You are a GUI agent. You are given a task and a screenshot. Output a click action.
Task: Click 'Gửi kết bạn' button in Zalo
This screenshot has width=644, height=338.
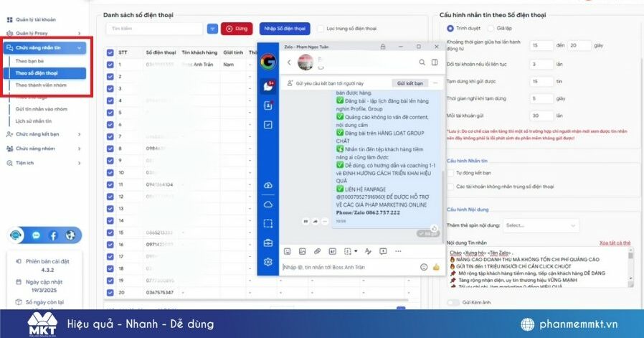410,83
